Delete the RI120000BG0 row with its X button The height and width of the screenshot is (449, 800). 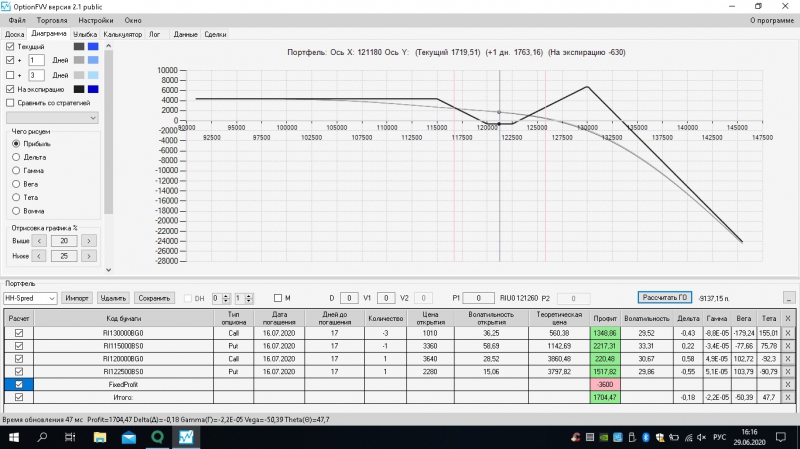[788, 359]
